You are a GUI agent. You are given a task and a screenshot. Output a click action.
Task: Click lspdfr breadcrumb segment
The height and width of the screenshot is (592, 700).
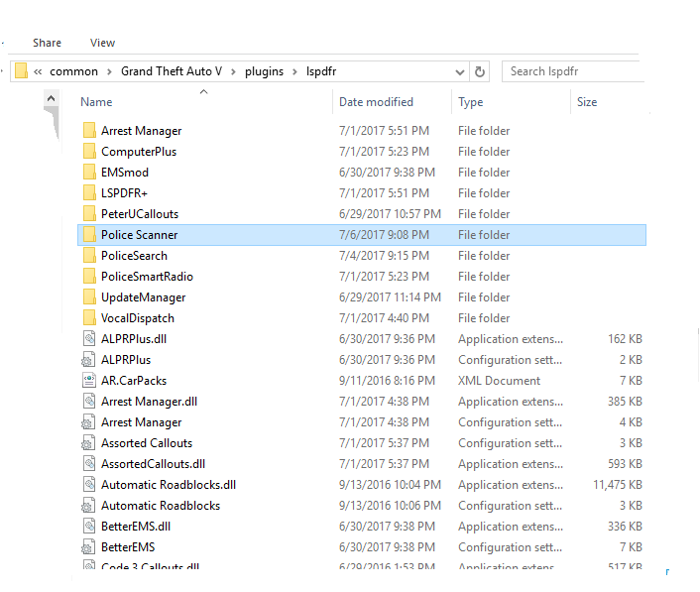coord(321,71)
